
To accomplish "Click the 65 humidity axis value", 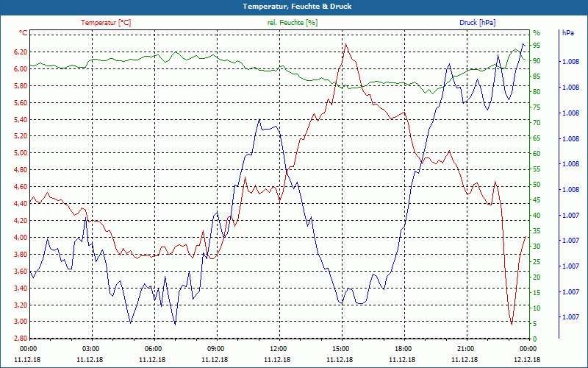I will click(537, 138).
